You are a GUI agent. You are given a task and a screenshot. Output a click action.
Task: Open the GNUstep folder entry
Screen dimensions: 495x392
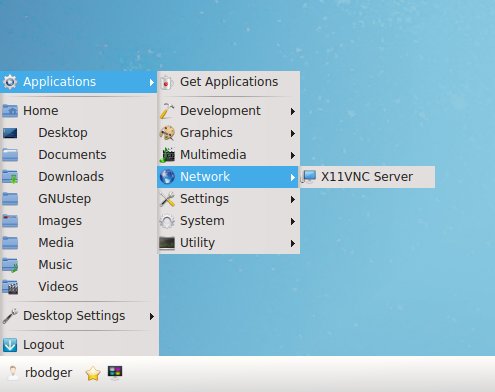pos(79,199)
